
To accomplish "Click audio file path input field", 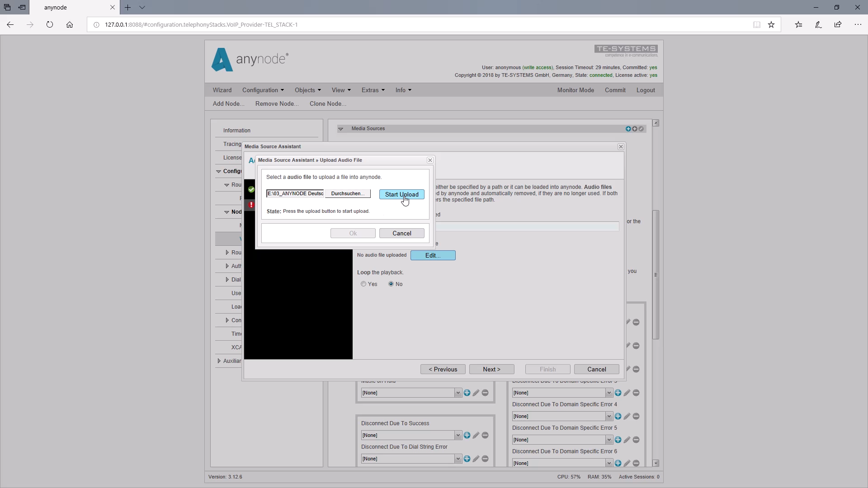I will 295,193.
